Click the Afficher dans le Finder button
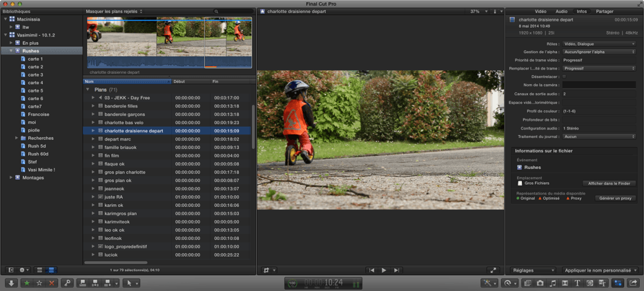Viewport: 644px width, 291px height. [x=609, y=183]
